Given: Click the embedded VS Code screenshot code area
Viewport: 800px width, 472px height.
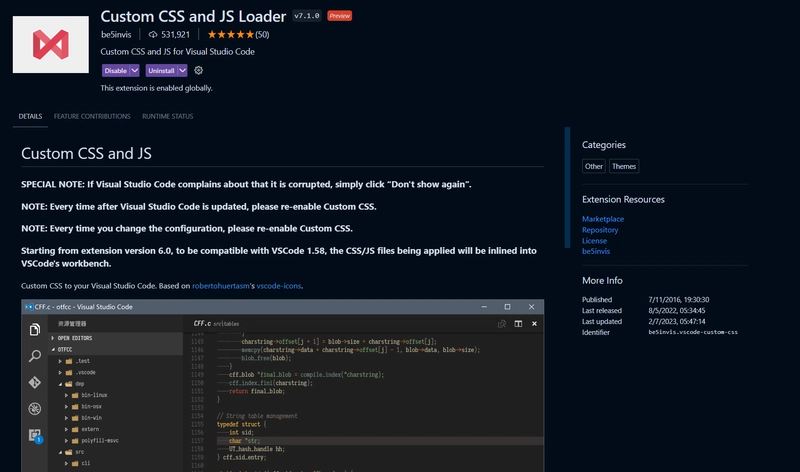Looking at the screenshot, I should tap(363, 401).
